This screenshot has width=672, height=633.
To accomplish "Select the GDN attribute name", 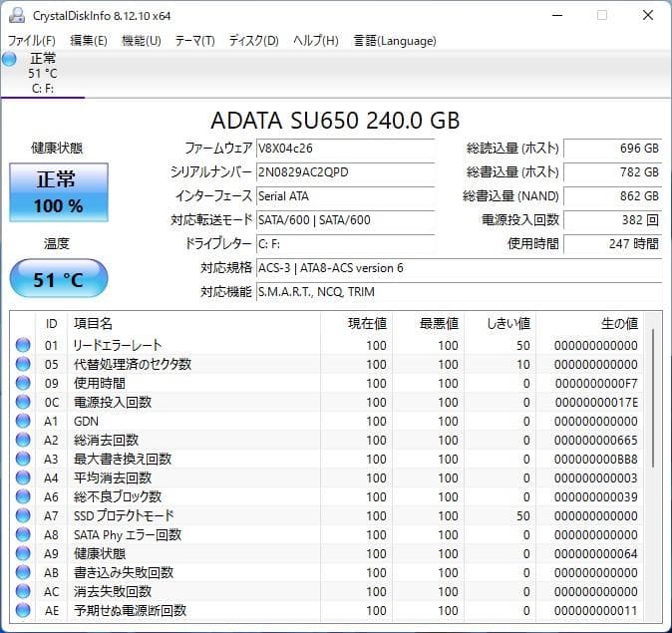I will [86, 422].
